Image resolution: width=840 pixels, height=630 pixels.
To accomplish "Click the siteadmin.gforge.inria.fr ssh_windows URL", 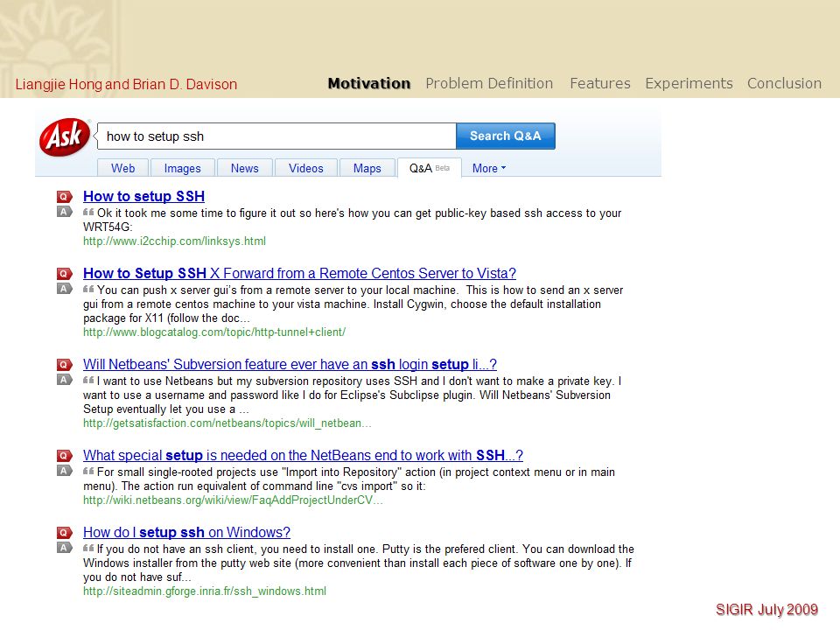I will 205,591.
